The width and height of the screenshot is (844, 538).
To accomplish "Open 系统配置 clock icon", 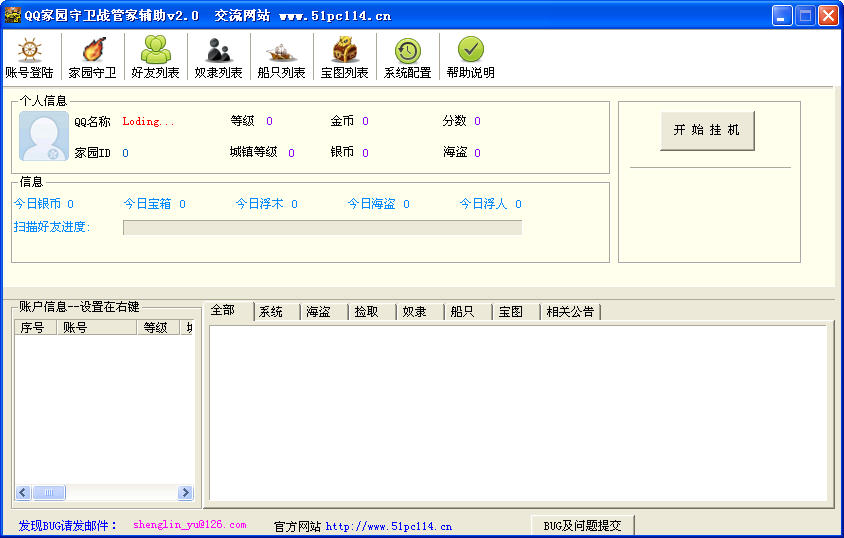I will (x=407, y=50).
